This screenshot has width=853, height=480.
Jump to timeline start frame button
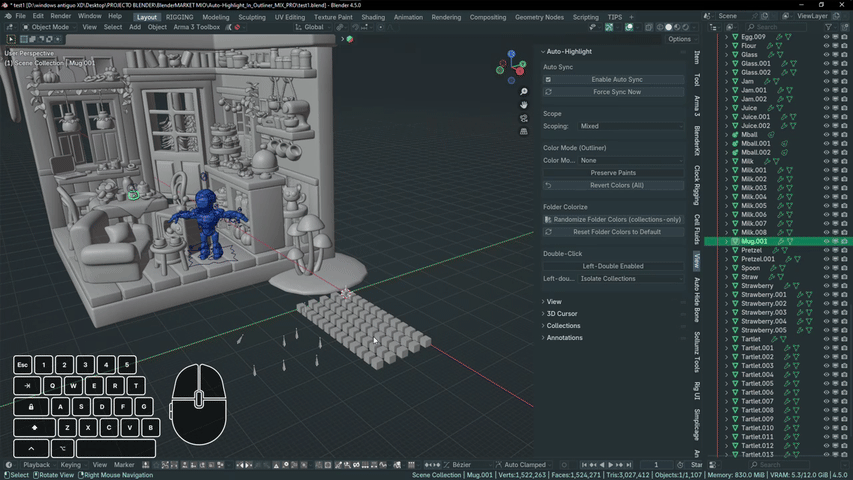point(584,465)
